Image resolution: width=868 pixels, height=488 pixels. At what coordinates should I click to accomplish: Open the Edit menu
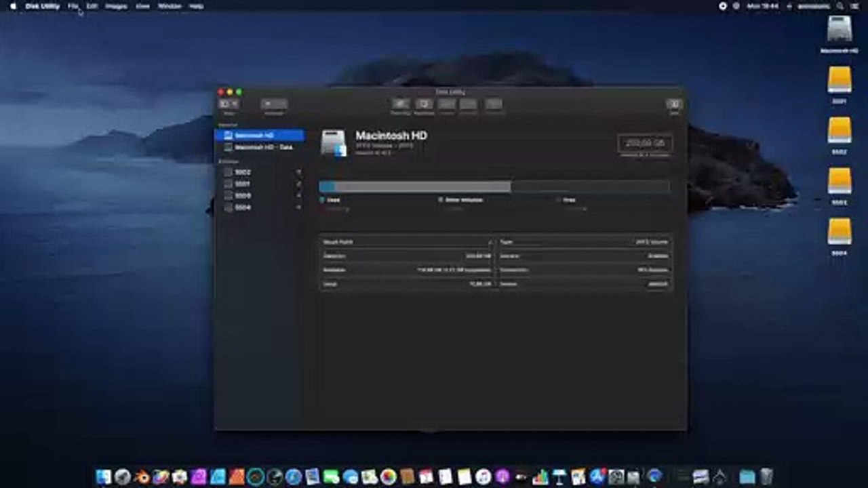92,6
